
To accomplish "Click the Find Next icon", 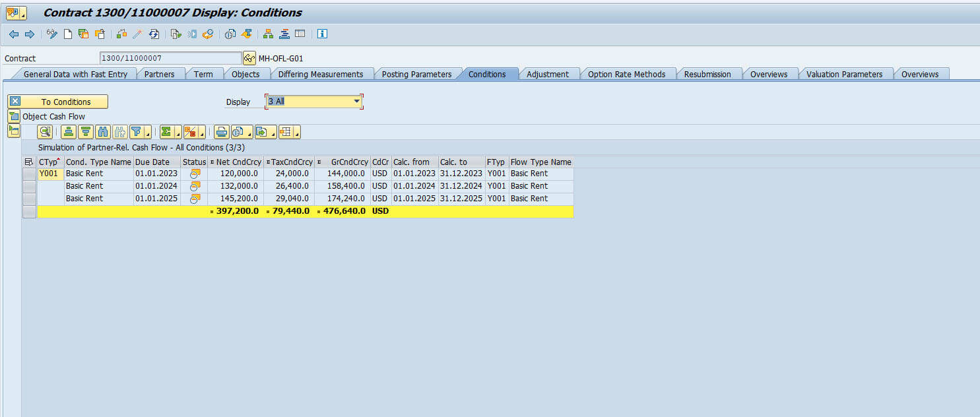I will coord(119,131).
